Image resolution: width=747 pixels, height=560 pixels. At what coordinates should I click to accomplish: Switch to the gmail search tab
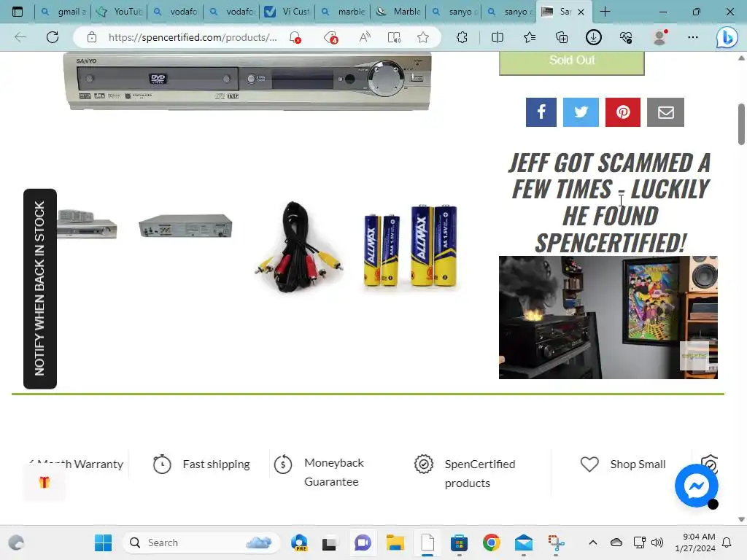[x=63, y=12]
